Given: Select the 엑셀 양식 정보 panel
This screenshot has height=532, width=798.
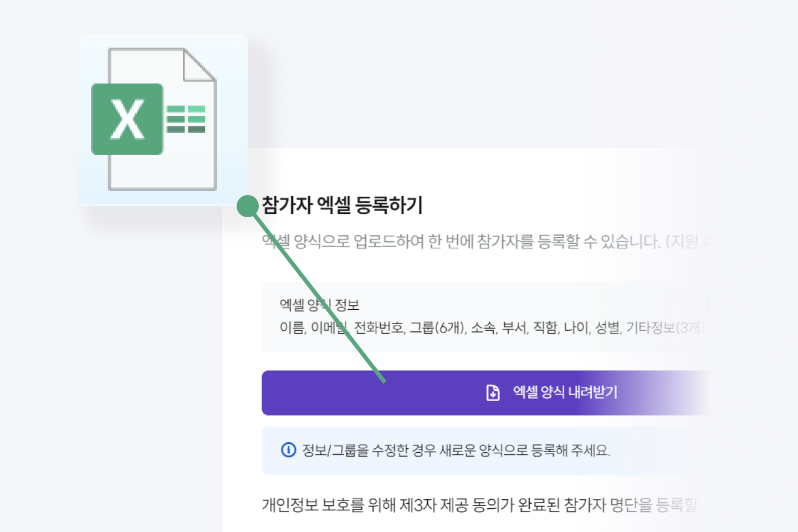Looking at the screenshot, I should (x=482, y=316).
